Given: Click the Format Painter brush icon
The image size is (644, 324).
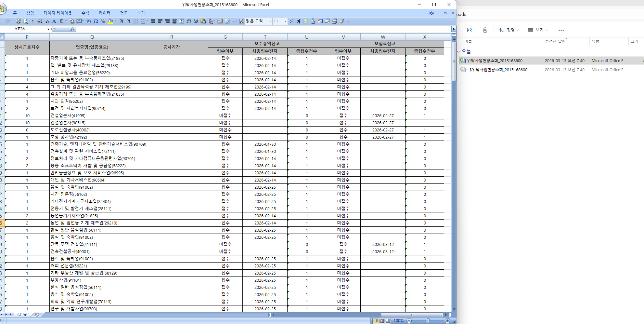Looking at the screenshot, I should (x=341, y=21).
